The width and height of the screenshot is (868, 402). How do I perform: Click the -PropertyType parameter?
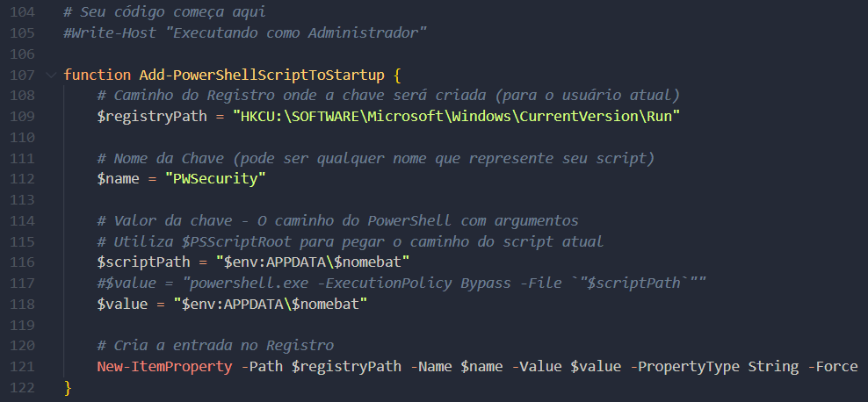click(x=689, y=366)
